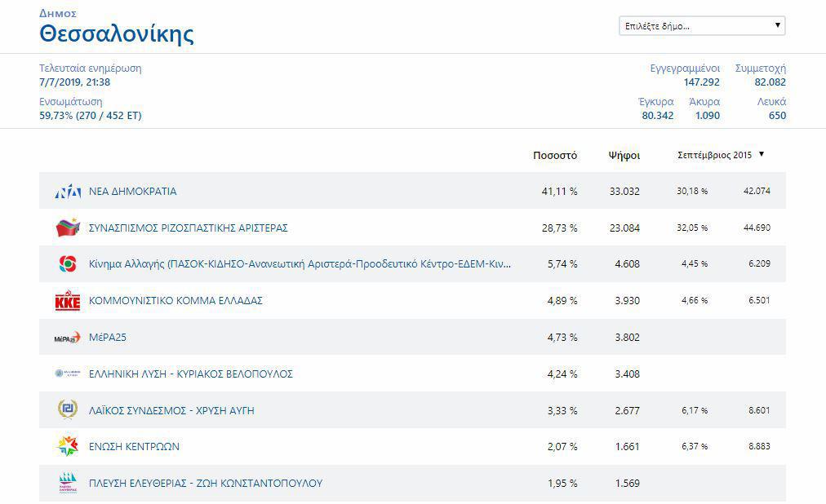826x504 pixels.
Task: Select ΚΟΜΜΟΥΝΙΣΤΙΚΟ ΚΟΜΜΑ ΕΛΛΑΔΑΣ party name
Action: pyautogui.click(x=175, y=301)
